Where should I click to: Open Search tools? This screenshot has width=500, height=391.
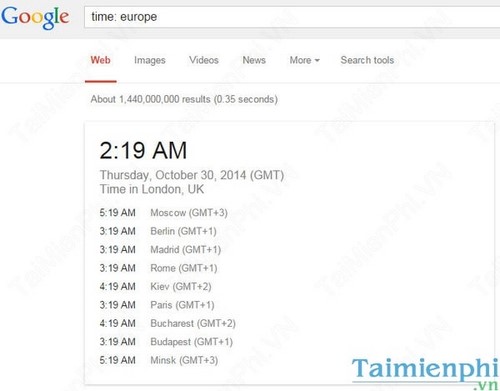[367, 60]
